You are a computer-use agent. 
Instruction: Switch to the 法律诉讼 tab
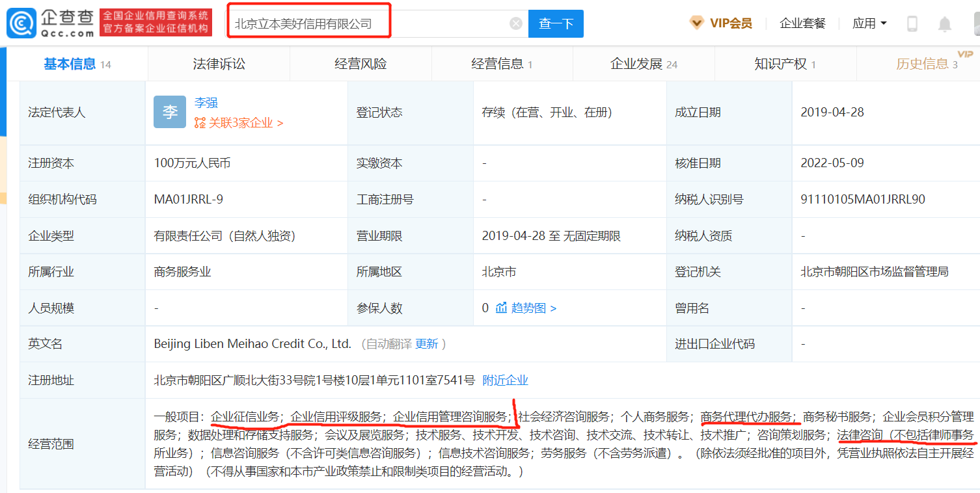219,64
